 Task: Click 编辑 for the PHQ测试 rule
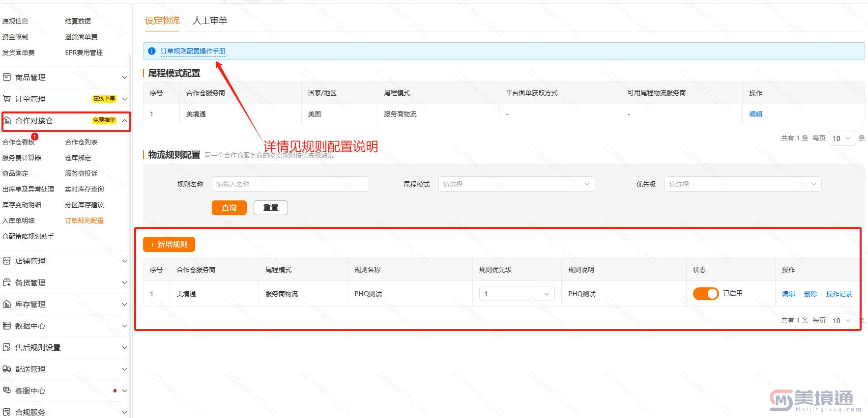tap(788, 294)
